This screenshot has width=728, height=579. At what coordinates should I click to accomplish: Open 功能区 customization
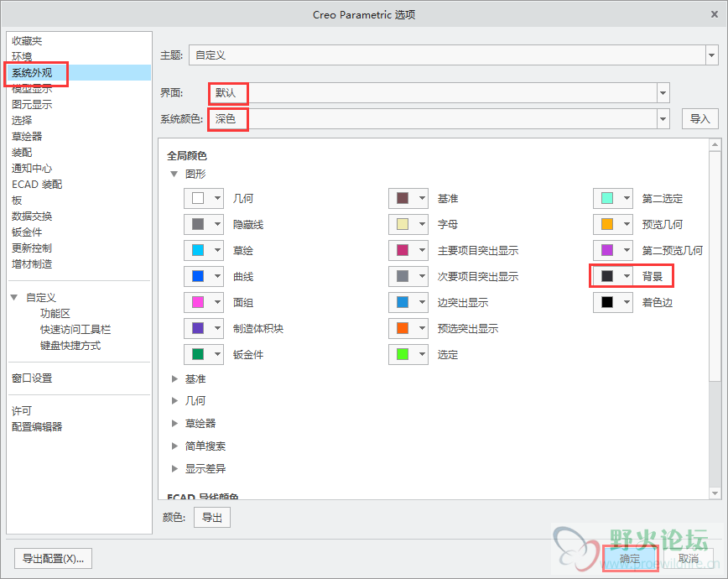coord(55,313)
